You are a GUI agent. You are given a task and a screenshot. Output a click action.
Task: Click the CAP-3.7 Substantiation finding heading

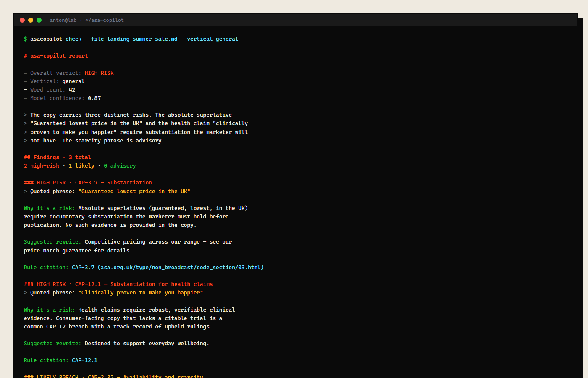pyautogui.click(x=88, y=183)
